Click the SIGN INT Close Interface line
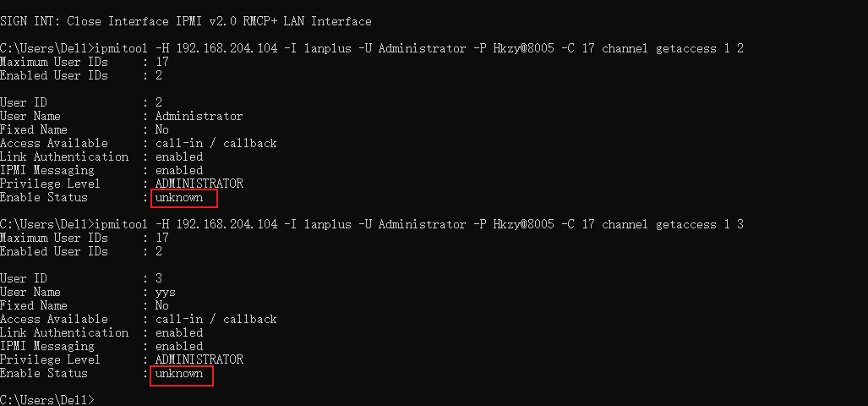This screenshot has width=868, height=406. point(186,21)
